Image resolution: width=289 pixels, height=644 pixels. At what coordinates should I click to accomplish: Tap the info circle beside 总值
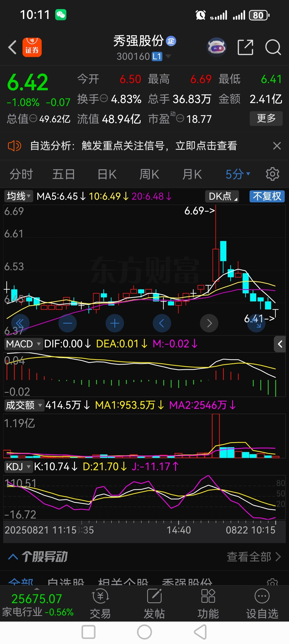[33, 118]
